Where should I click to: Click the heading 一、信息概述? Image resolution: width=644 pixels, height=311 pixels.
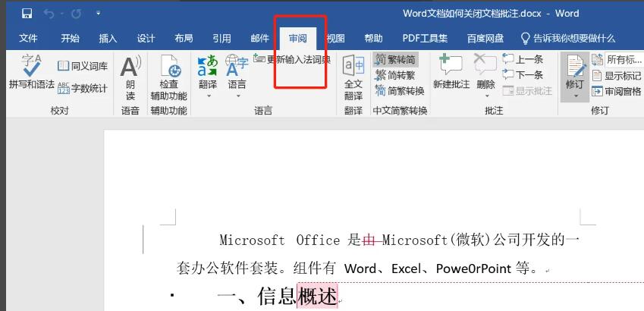[277, 296]
